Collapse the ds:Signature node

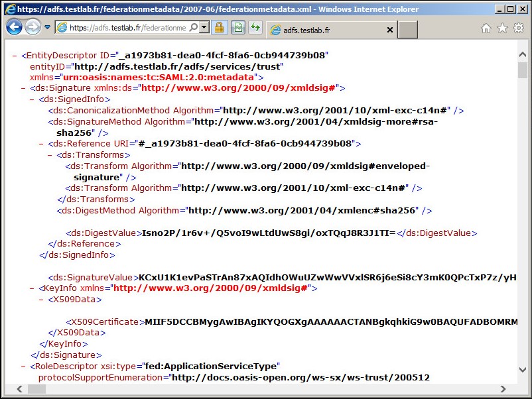coord(23,88)
